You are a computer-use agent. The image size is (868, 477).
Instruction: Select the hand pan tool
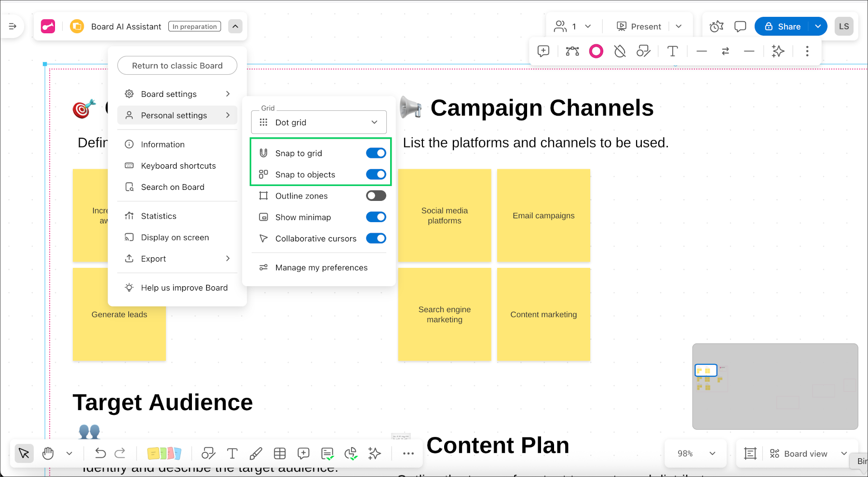(48, 453)
